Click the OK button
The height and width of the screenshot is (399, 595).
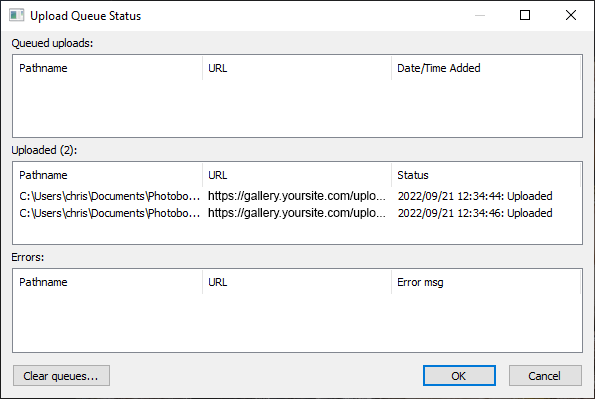tap(459, 375)
